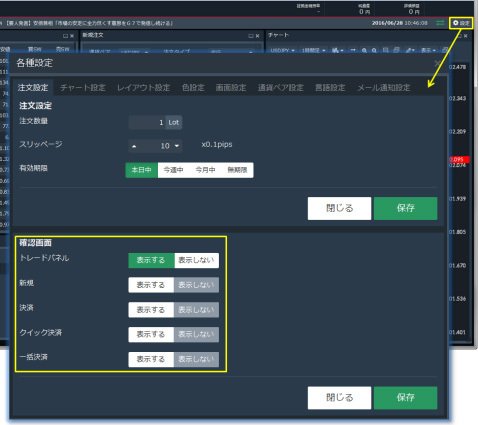Click the 2016/06/28 date and time display
This screenshot has height=425, width=478.
click(399, 23)
